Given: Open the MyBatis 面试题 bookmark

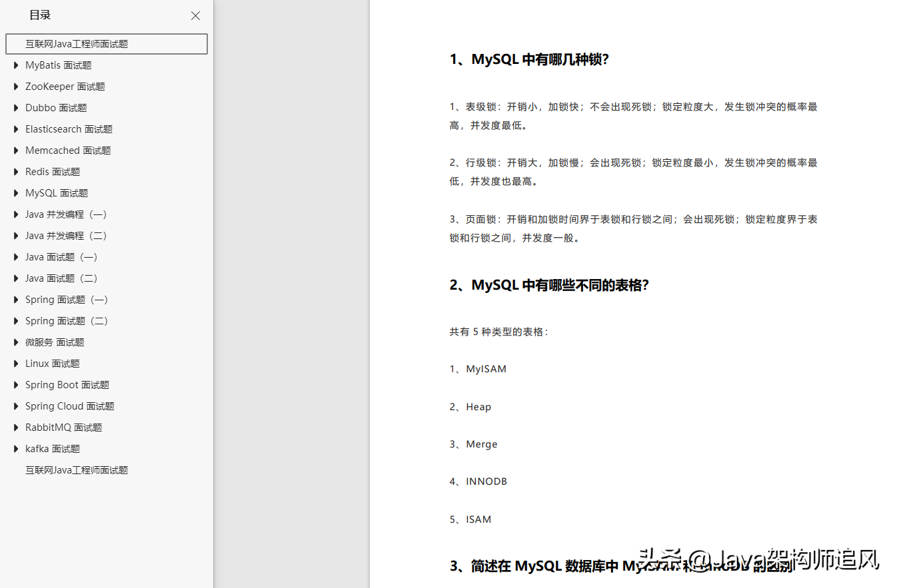Looking at the screenshot, I should point(59,65).
